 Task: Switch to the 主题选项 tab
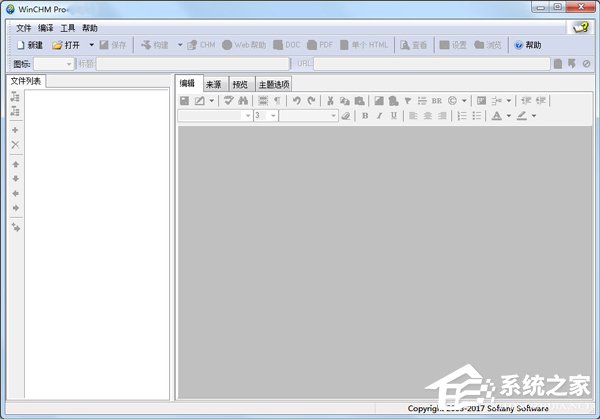tap(274, 84)
